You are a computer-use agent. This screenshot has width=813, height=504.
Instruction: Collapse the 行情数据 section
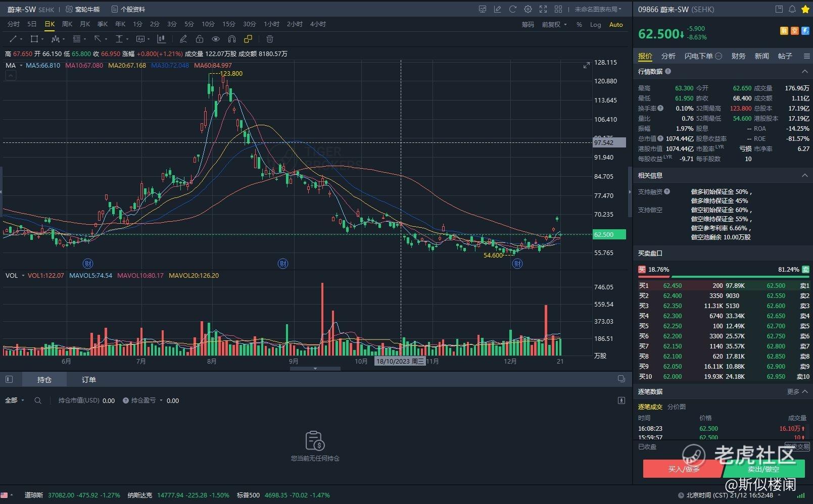click(805, 71)
